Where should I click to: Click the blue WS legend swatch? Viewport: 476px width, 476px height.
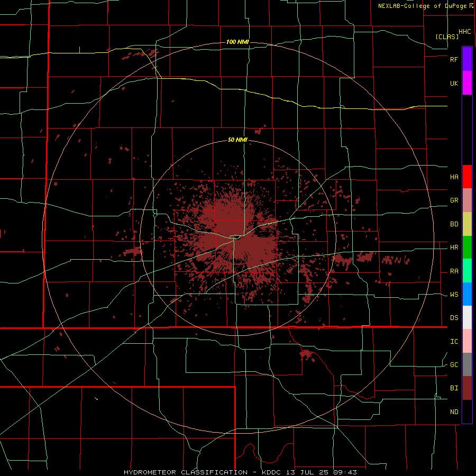(x=467, y=294)
